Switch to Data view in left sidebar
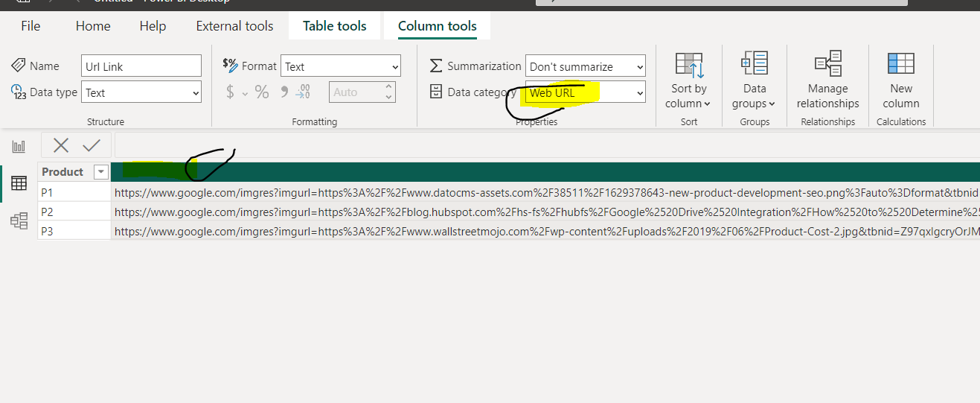The height and width of the screenshot is (403, 980). (x=19, y=183)
